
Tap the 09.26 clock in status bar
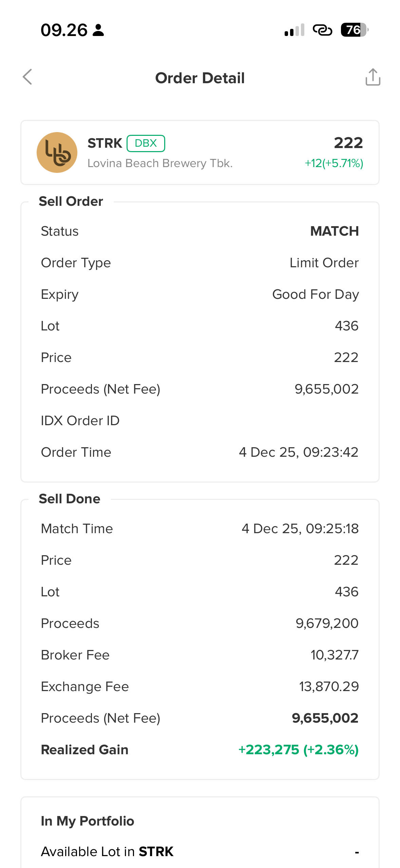tap(64, 30)
